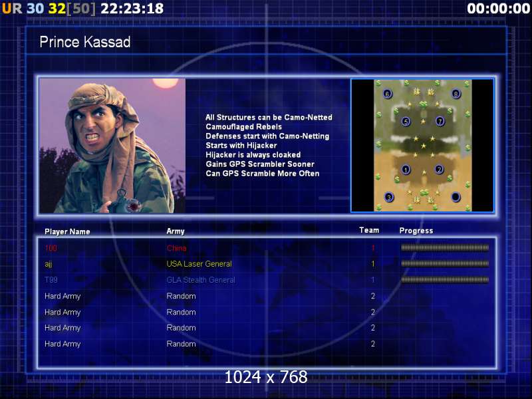The image size is (532, 399).
Task: Choose start position 2 on the map
Action: [x=439, y=170]
